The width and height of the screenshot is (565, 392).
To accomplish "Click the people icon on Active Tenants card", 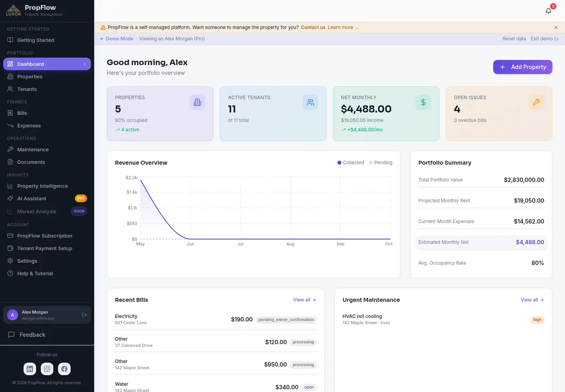I will pos(310,102).
